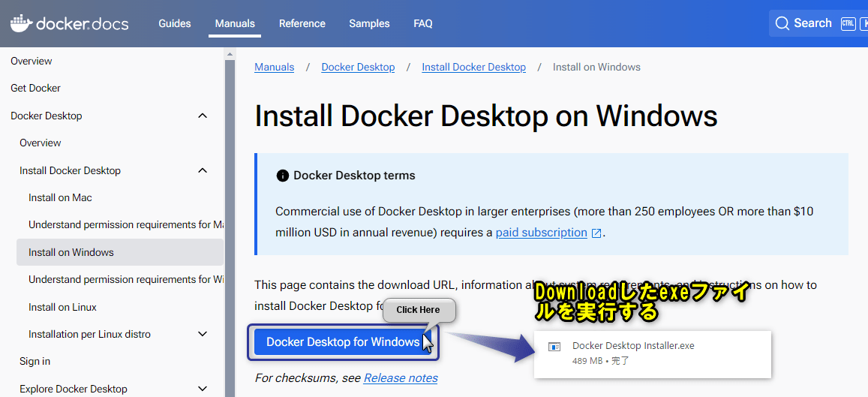Open the Reference navigation item
Screen dimensions: 868x397
pyautogui.click(x=302, y=24)
